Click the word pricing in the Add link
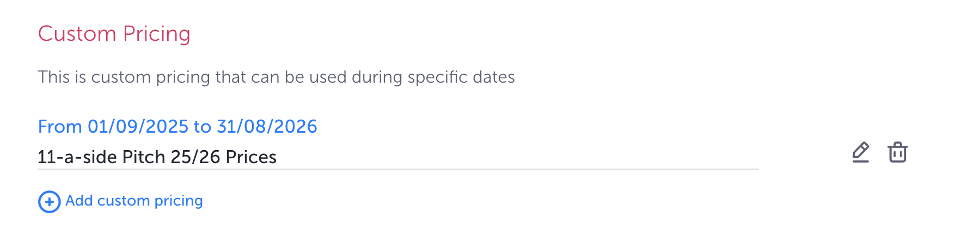The image size is (980, 248). pyautogui.click(x=178, y=201)
